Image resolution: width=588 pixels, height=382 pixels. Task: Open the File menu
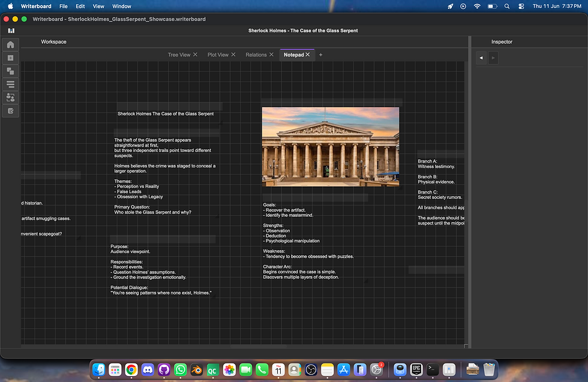tap(64, 6)
